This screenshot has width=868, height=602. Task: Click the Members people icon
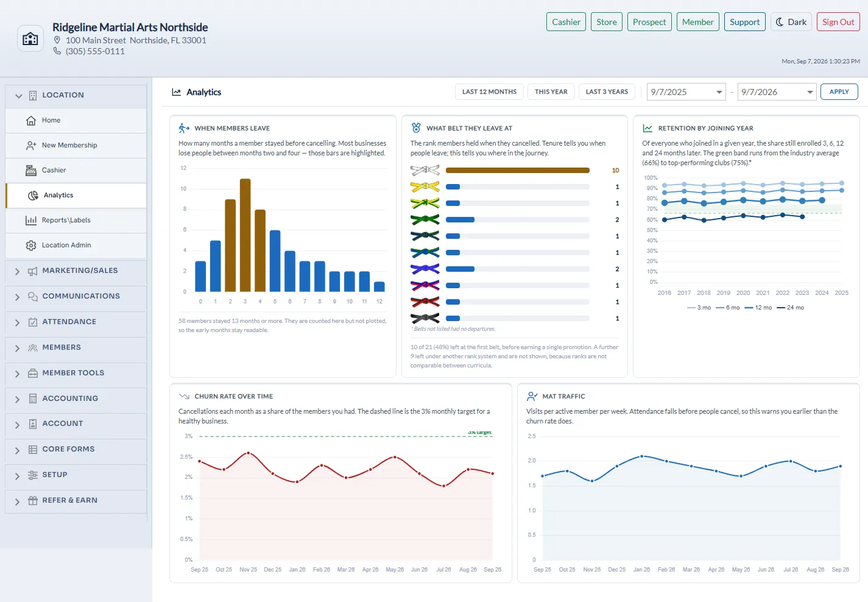coord(33,348)
